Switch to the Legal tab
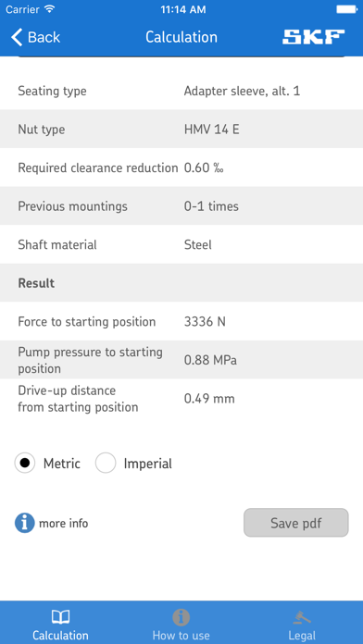The width and height of the screenshot is (363, 644). point(302,623)
